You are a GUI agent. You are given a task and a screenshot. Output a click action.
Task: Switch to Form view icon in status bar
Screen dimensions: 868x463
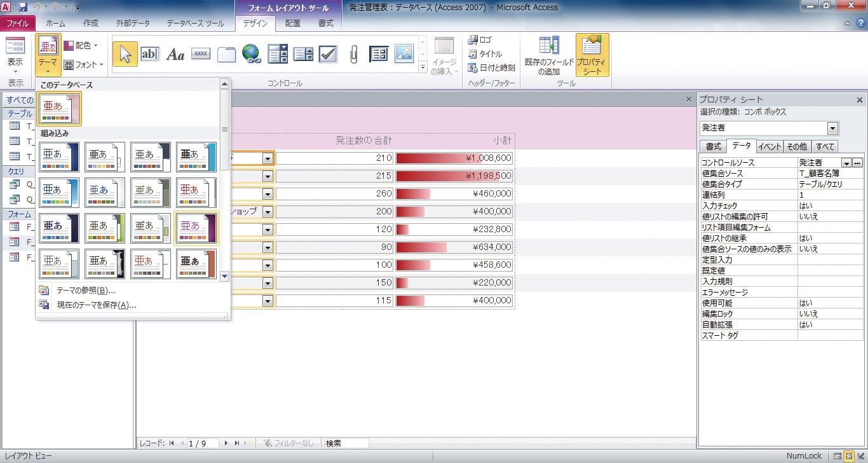click(837, 457)
